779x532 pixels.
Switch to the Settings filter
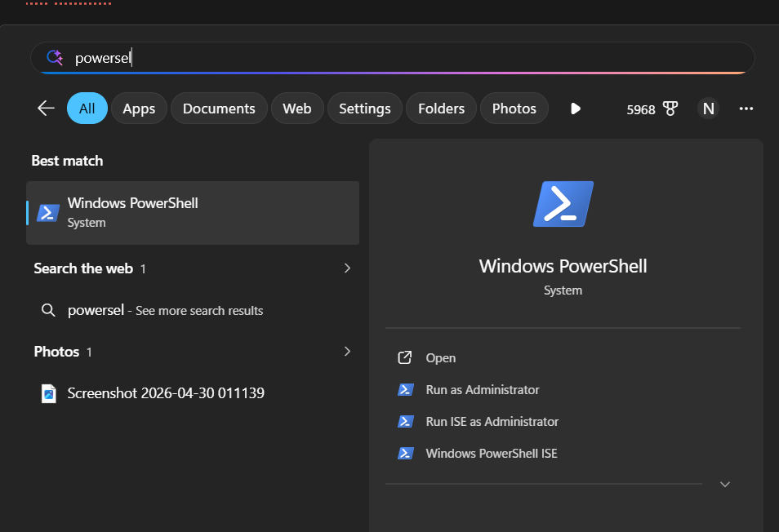coord(365,109)
